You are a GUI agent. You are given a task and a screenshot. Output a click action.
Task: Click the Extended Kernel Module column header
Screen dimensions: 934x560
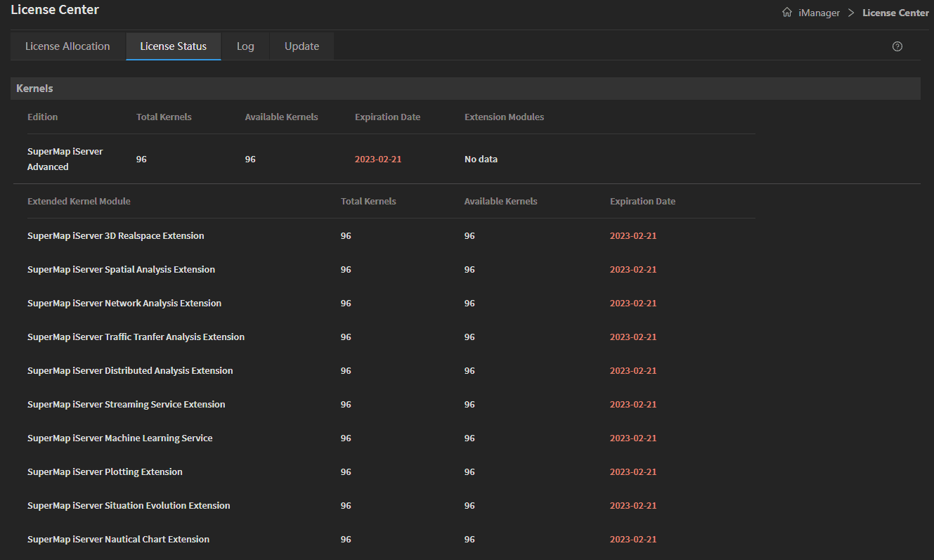point(79,201)
